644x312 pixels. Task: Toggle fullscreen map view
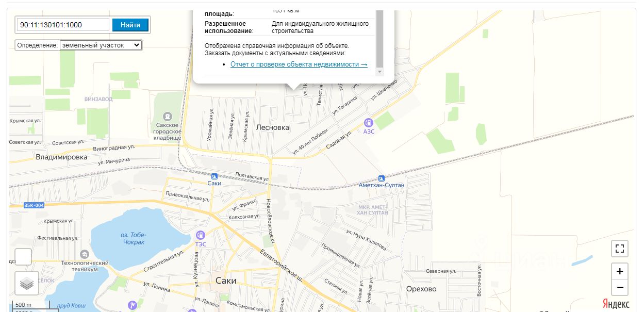click(620, 249)
